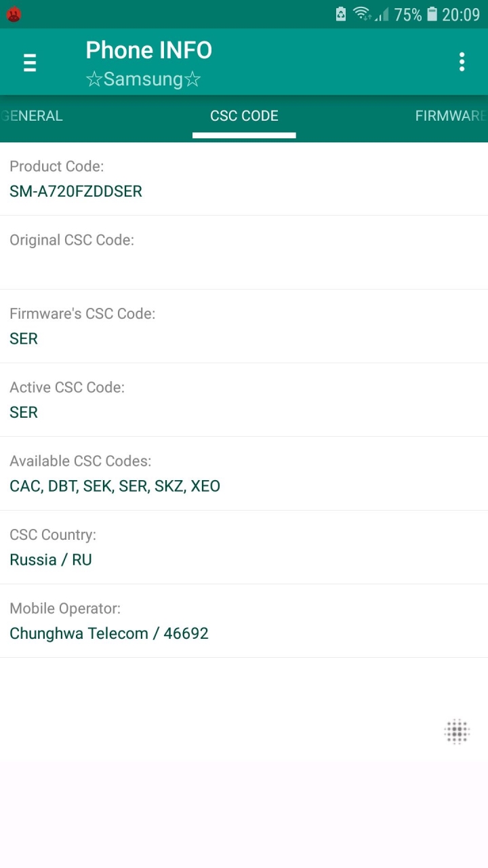Tap the Phone INFO Samsung title
Screen dimensions: 488x868
pos(149,64)
